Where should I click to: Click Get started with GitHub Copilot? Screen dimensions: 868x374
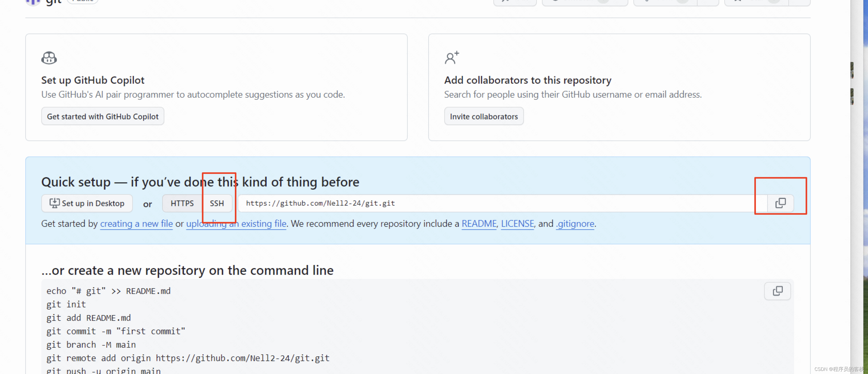click(103, 116)
